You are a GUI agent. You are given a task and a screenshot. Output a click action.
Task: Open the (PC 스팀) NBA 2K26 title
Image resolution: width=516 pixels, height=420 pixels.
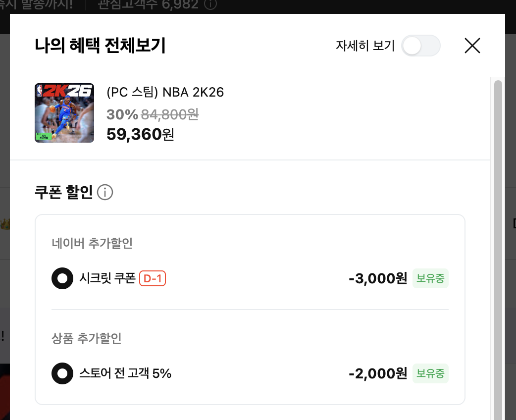pos(165,92)
